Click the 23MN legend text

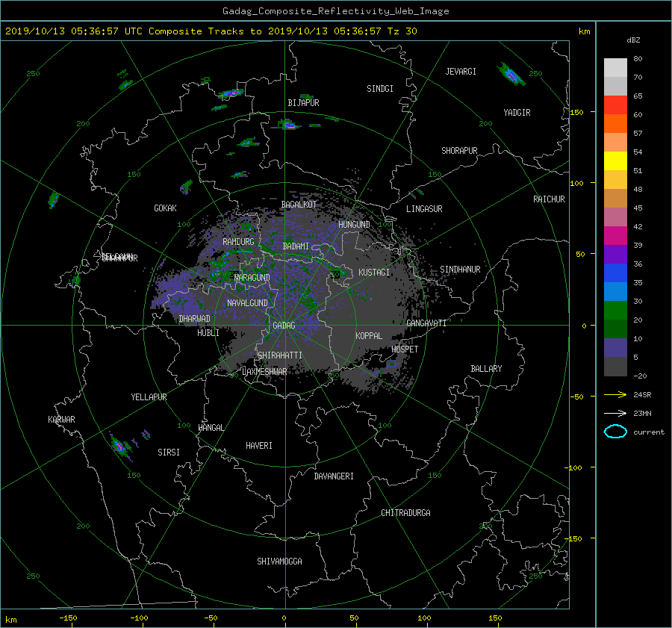pyautogui.click(x=642, y=414)
